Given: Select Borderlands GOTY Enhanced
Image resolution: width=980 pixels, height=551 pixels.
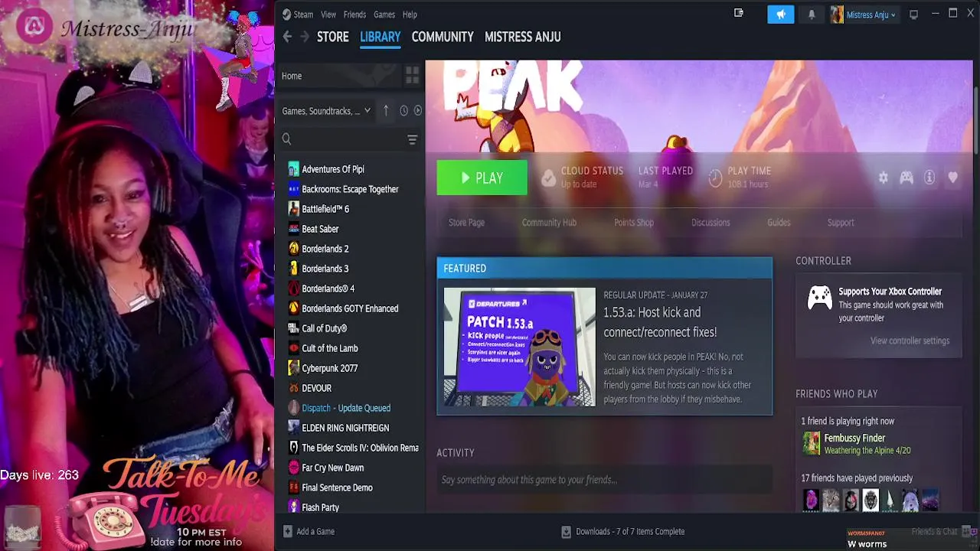Looking at the screenshot, I should point(349,308).
